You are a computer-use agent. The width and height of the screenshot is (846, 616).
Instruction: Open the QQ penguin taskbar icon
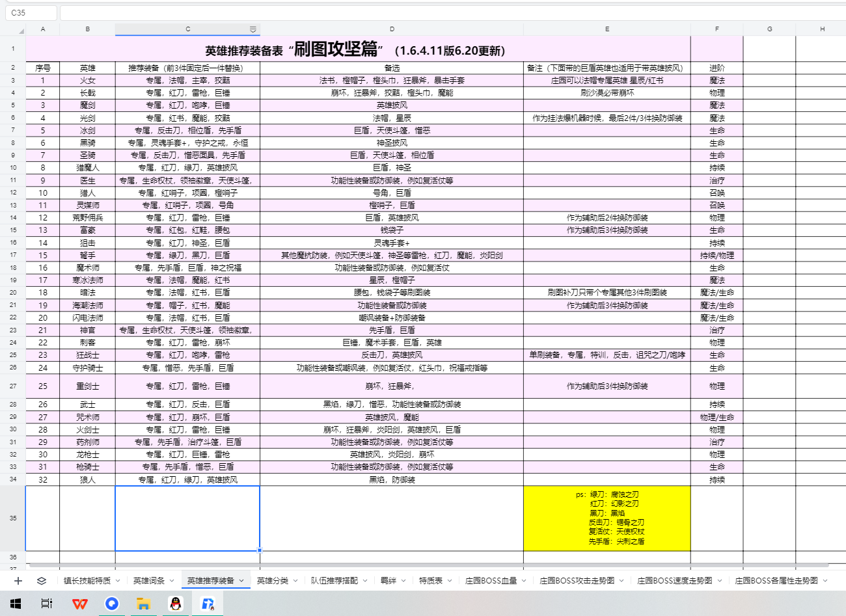coord(176,604)
